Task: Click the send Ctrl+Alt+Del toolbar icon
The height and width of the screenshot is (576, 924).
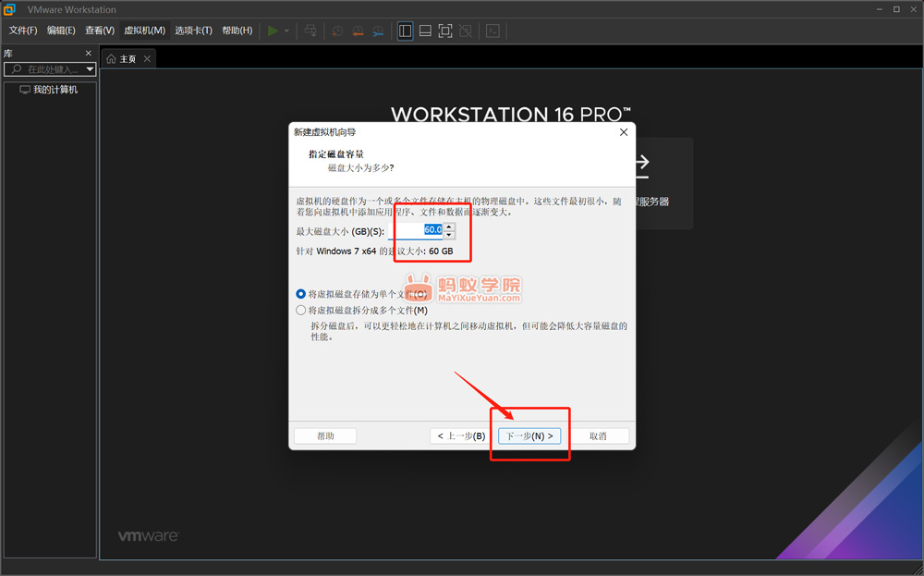Action: [310, 31]
